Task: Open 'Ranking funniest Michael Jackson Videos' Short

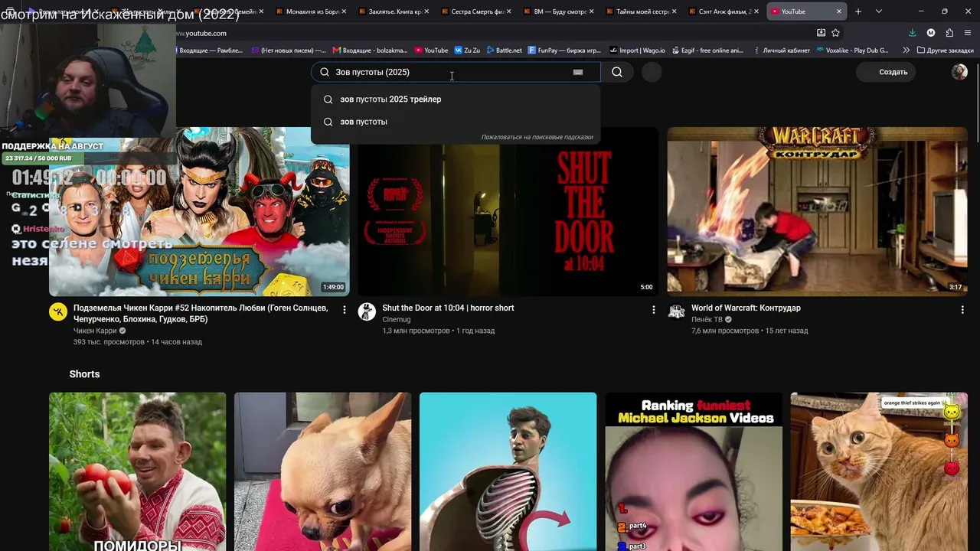Action: 694,471
